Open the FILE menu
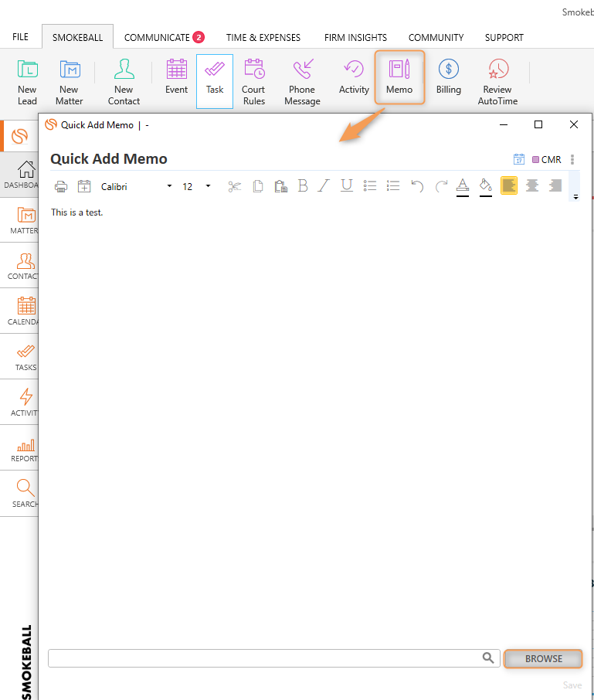This screenshot has width=594, height=700. [21, 37]
